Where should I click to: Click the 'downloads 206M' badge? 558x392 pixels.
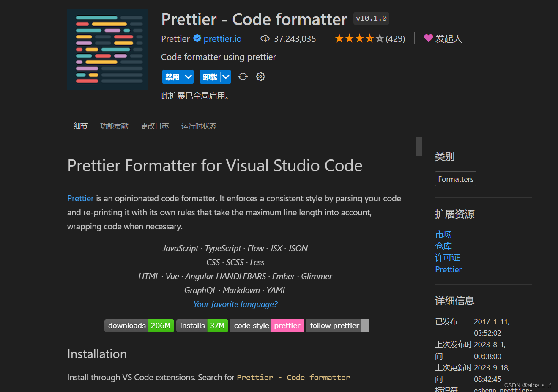click(x=139, y=326)
